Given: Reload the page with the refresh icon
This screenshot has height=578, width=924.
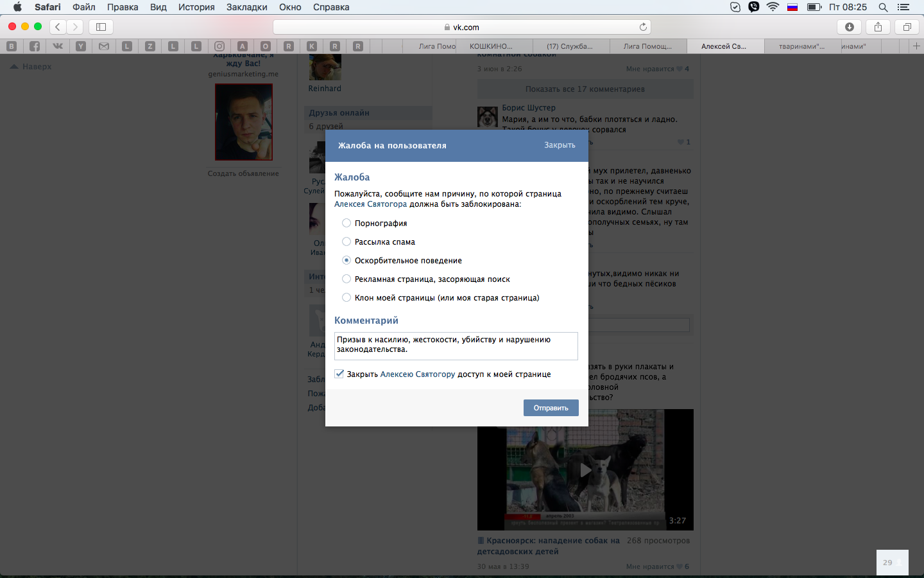Looking at the screenshot, I should pos(643,27).
